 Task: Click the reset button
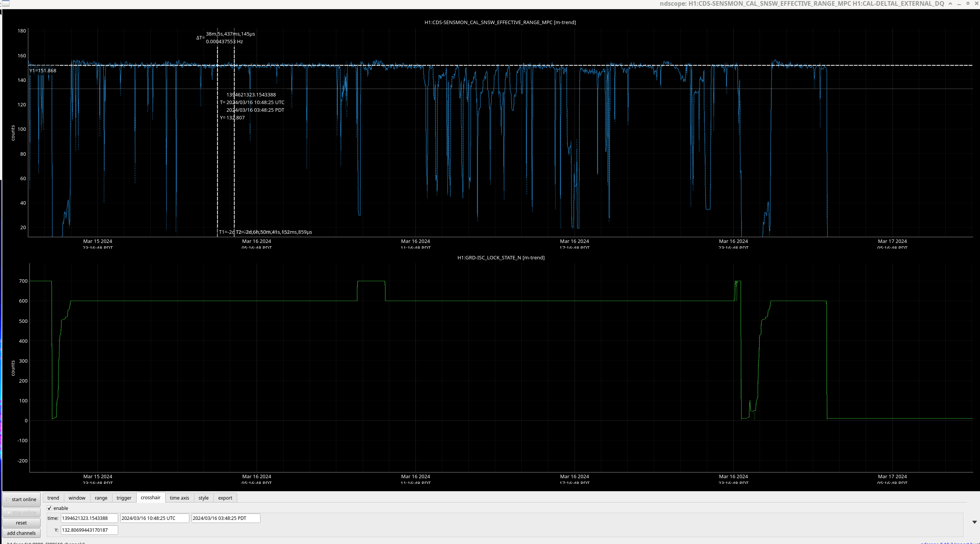(21, 523)
